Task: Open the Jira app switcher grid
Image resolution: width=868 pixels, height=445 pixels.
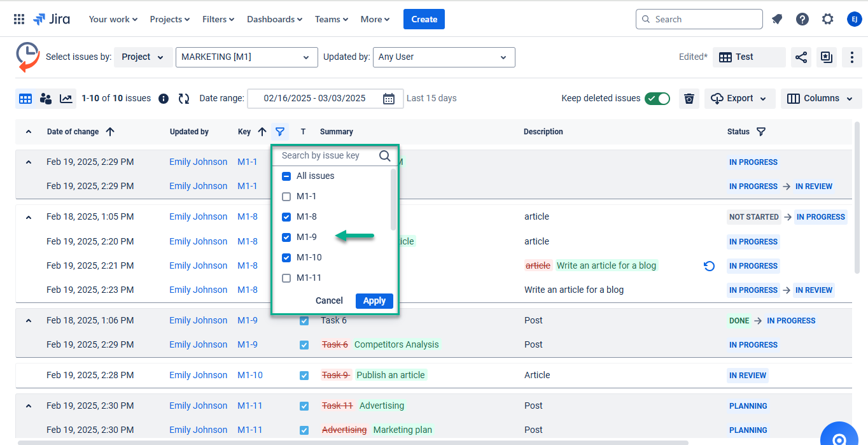Action: [19, 19]
